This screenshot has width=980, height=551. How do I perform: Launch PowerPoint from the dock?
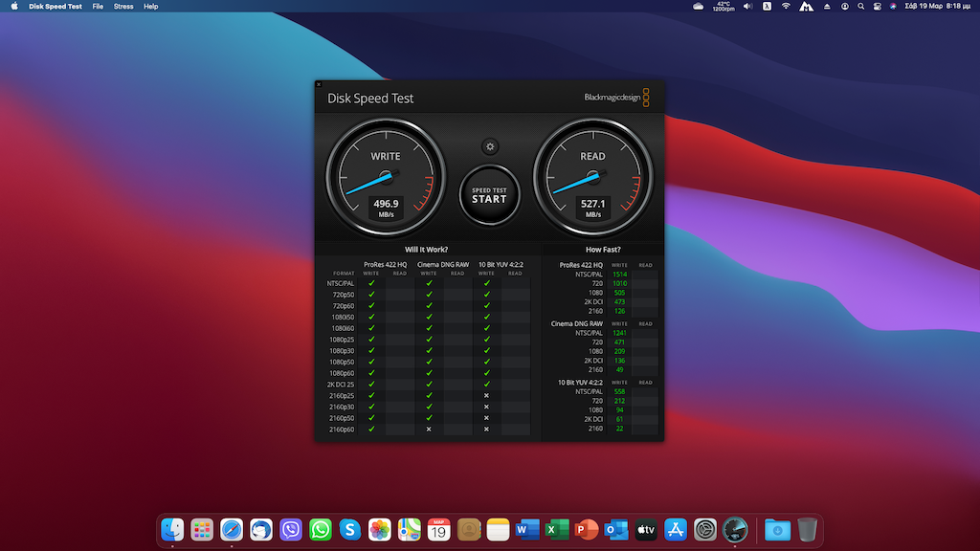click(x=587, y=530)
